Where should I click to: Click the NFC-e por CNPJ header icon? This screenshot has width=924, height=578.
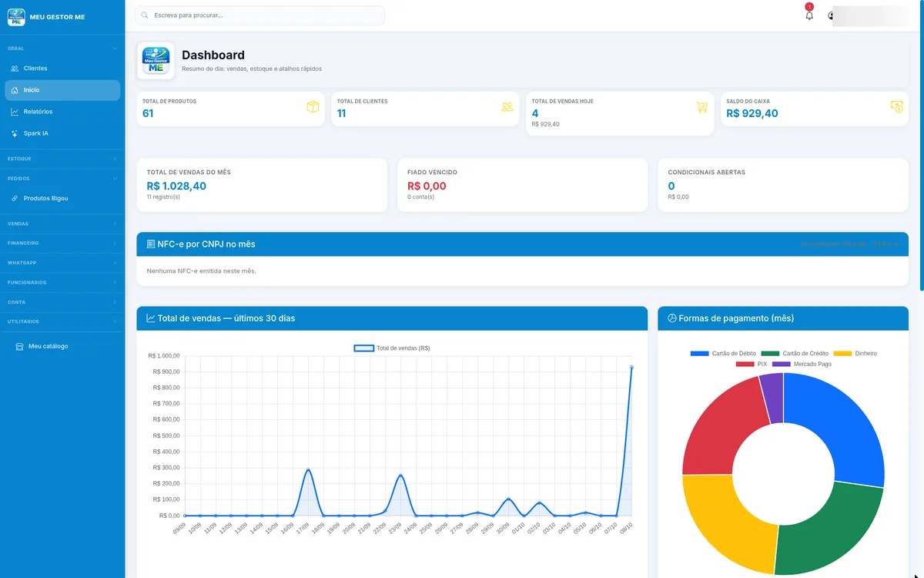click(x=151, y=244)
